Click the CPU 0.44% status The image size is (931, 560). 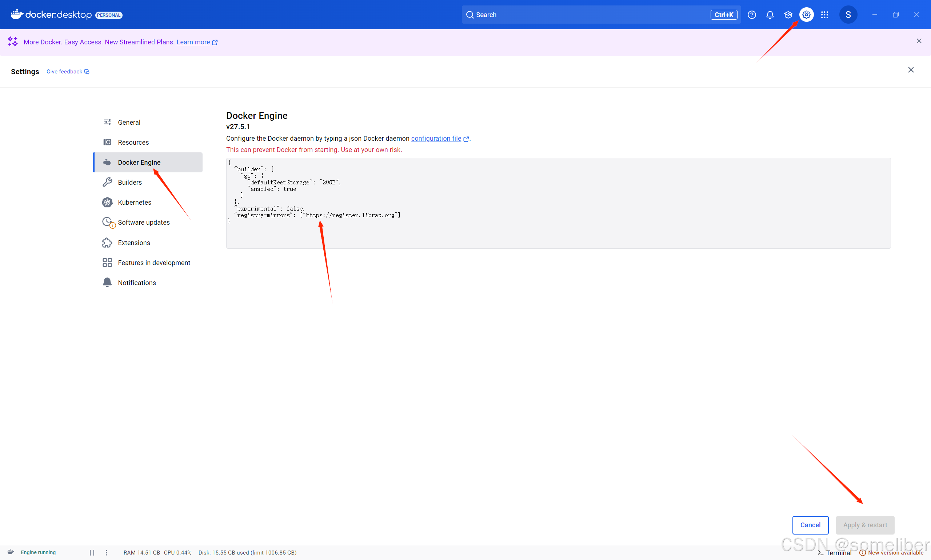pyautogui.click(x=177, y=552)
